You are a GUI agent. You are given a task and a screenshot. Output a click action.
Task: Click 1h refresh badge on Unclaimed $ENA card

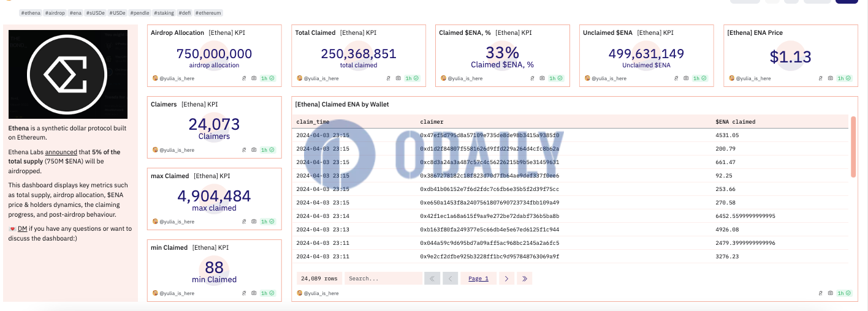click(x=699, y=78)
